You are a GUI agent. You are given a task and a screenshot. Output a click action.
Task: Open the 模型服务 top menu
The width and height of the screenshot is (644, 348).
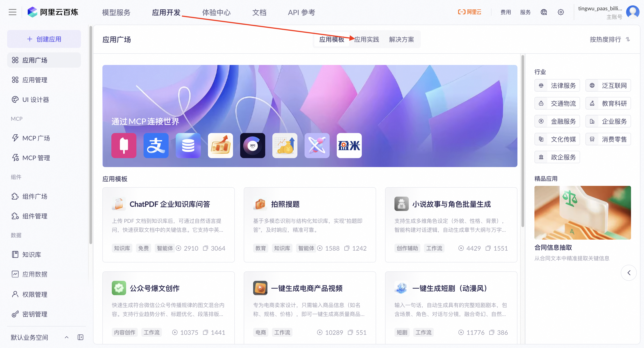point(116,12)
